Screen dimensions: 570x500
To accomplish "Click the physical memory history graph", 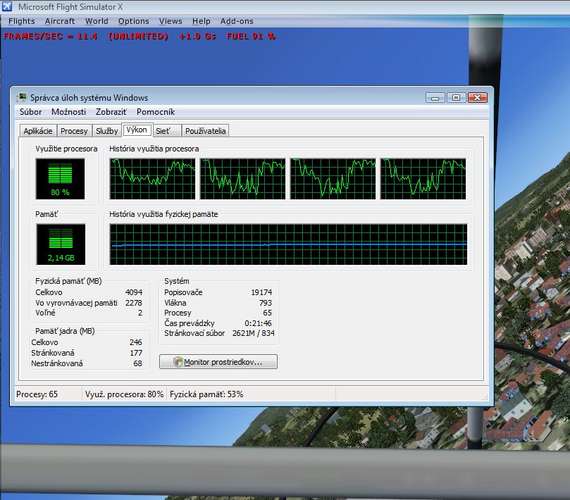I will point(288,244).
